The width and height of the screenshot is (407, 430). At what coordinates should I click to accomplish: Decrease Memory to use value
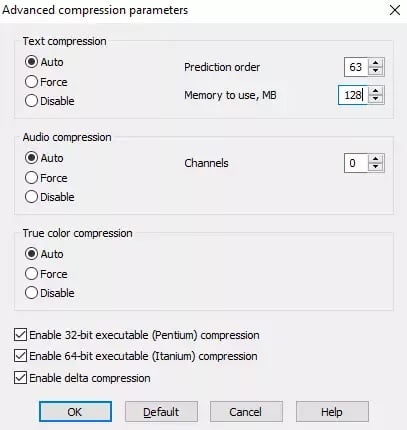pyautogui.click(x=376, y=99)
